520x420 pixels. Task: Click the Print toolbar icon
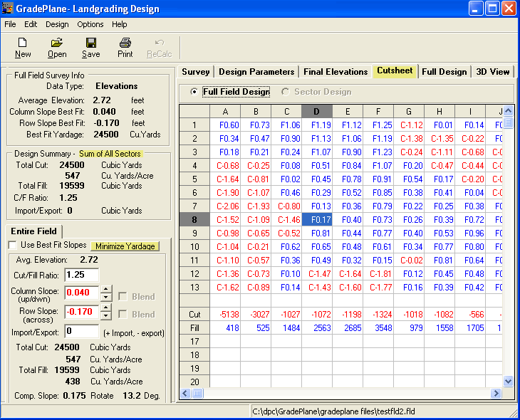tap(125, 43)
